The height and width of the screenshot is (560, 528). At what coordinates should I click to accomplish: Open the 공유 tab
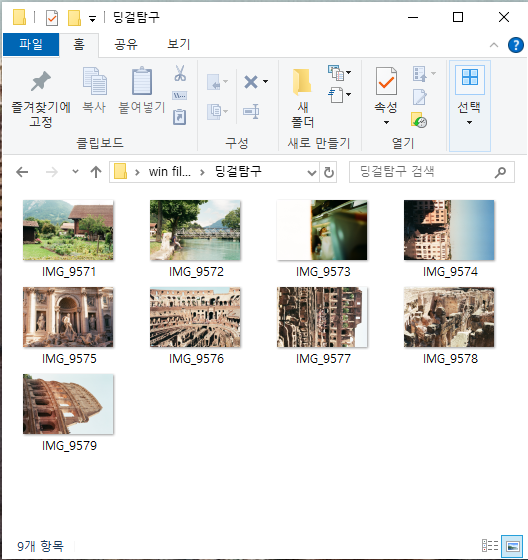click(125, 44)
